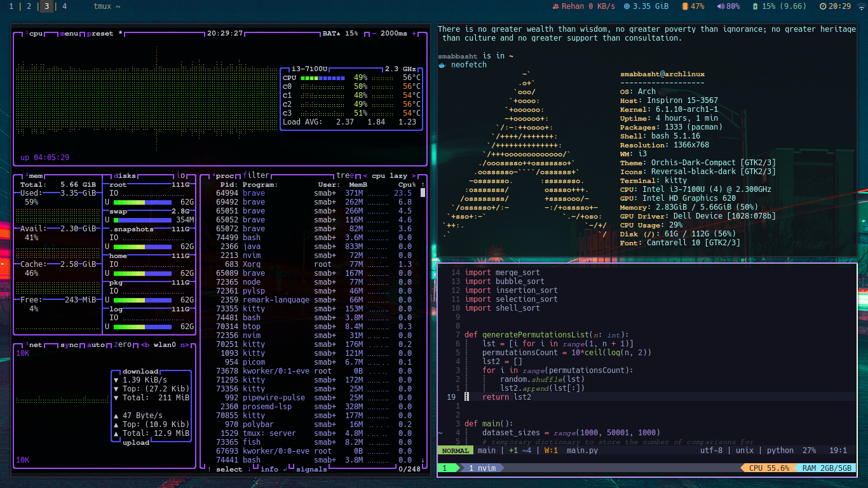Increase btop update interval with the plus sign
868x488 pixels.
click(414, 33)
